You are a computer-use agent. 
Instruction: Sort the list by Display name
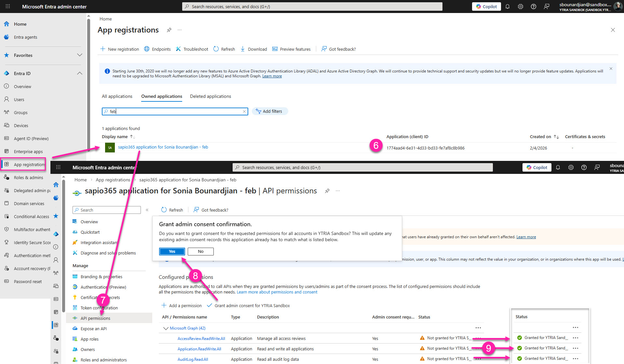click(115, 137)
